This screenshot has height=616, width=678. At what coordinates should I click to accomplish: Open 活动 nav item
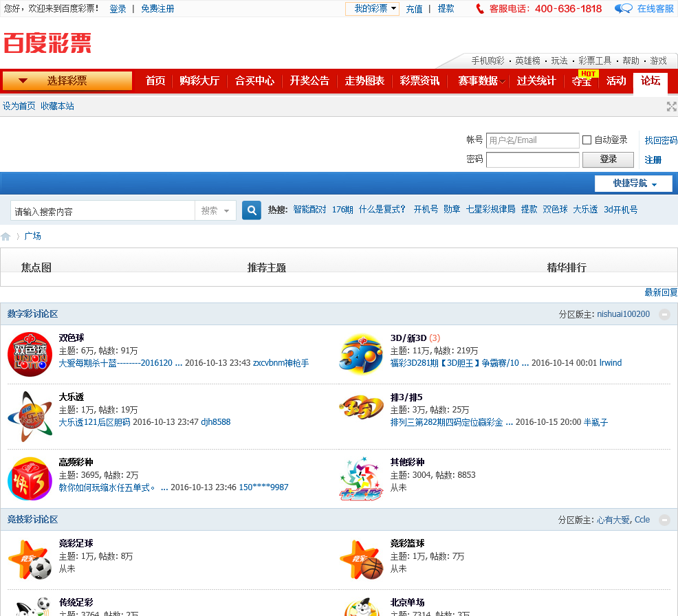coord(616,81)
